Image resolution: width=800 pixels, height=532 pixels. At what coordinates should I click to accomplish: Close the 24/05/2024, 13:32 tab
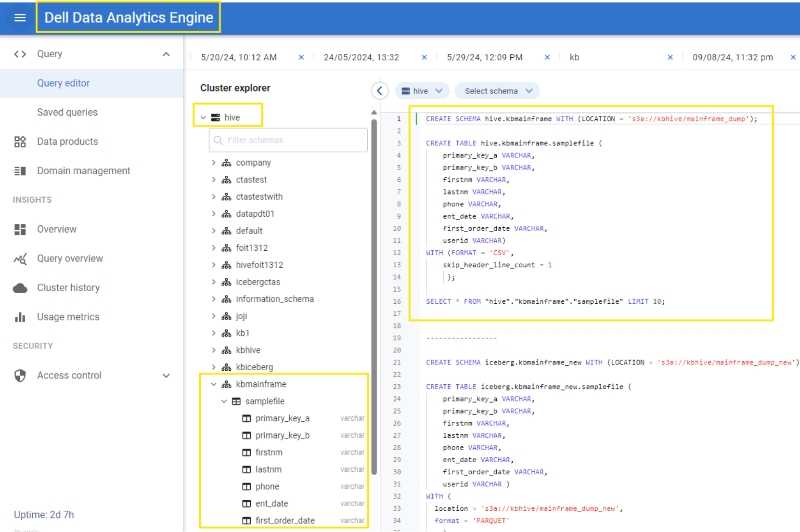pos(424,57)
